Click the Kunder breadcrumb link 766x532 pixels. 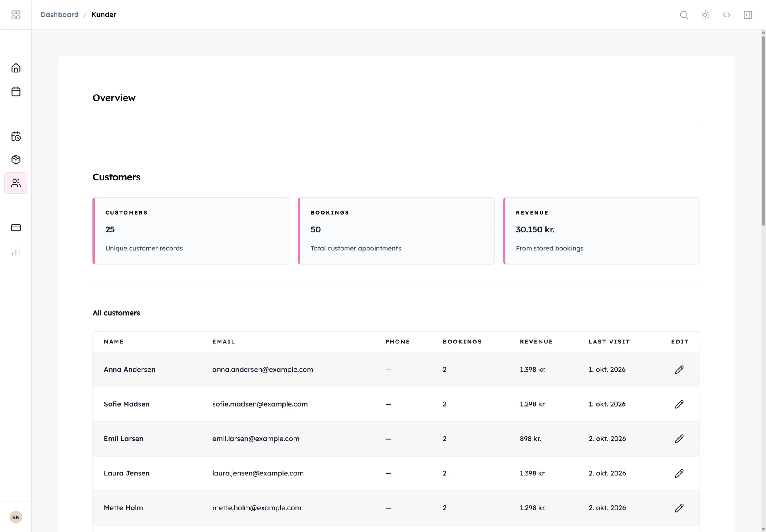point(104,15)
